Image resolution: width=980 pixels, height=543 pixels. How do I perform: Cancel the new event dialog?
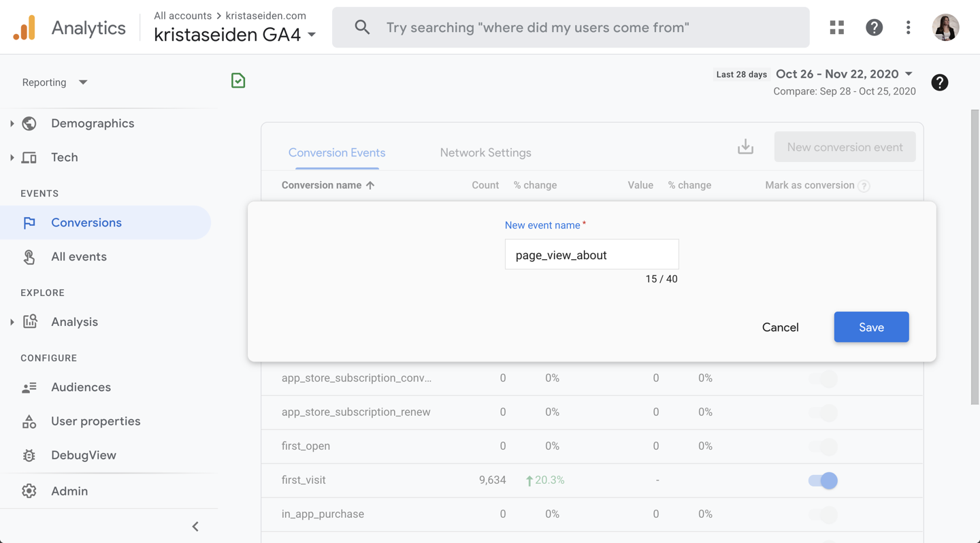tap(780, 327)
